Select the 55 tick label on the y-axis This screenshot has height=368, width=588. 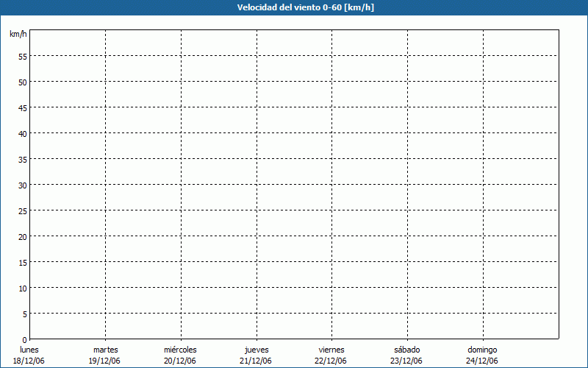[x=23, y=56]
